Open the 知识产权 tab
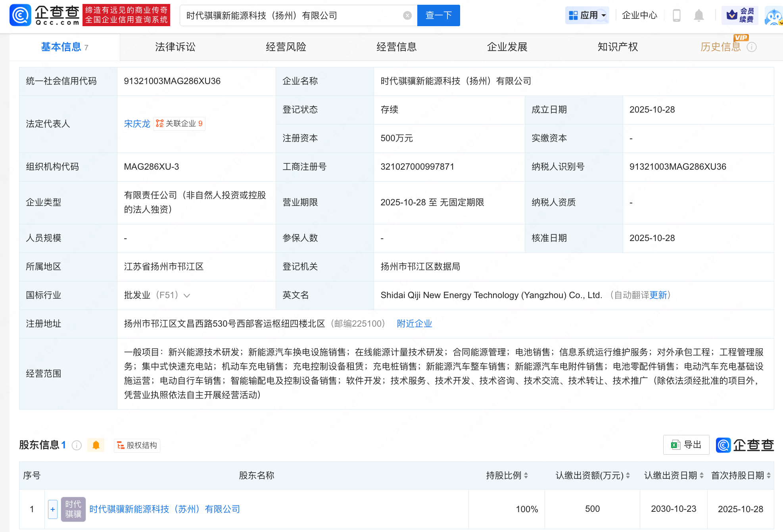783x532 pixels. pyautogui.click(x=617, y=47)
